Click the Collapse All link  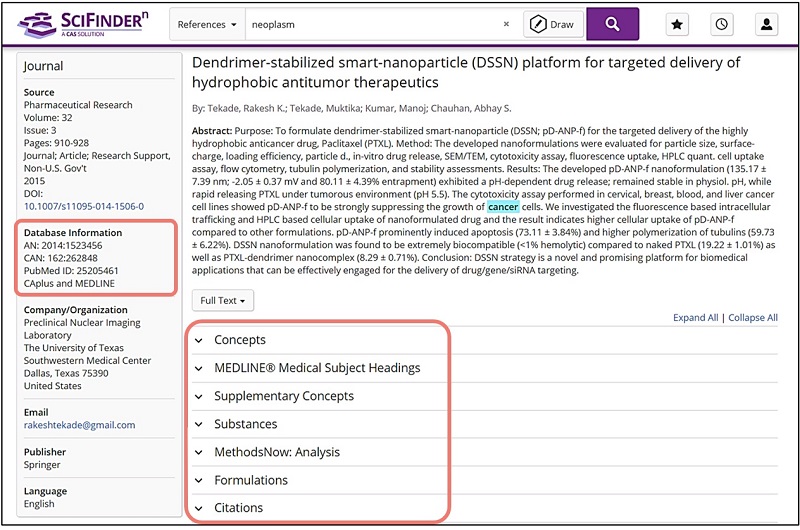click(x=752, y=318)
